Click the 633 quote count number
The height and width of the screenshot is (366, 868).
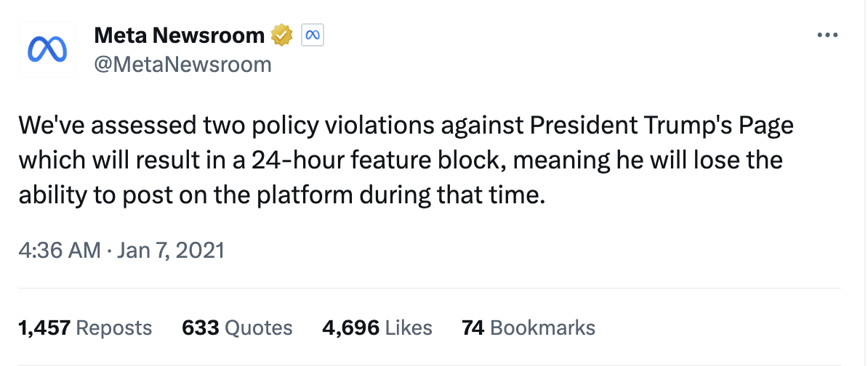tap(201, 328)
